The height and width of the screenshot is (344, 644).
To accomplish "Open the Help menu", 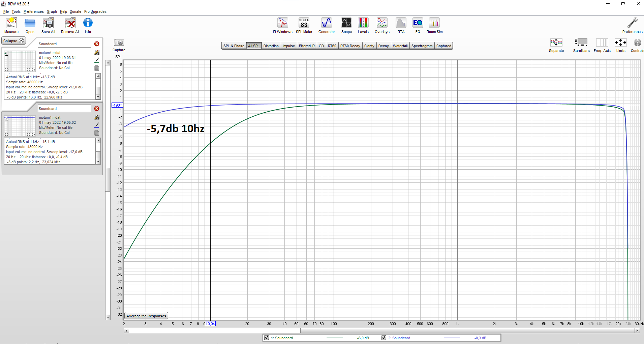I will pos(63,11).
